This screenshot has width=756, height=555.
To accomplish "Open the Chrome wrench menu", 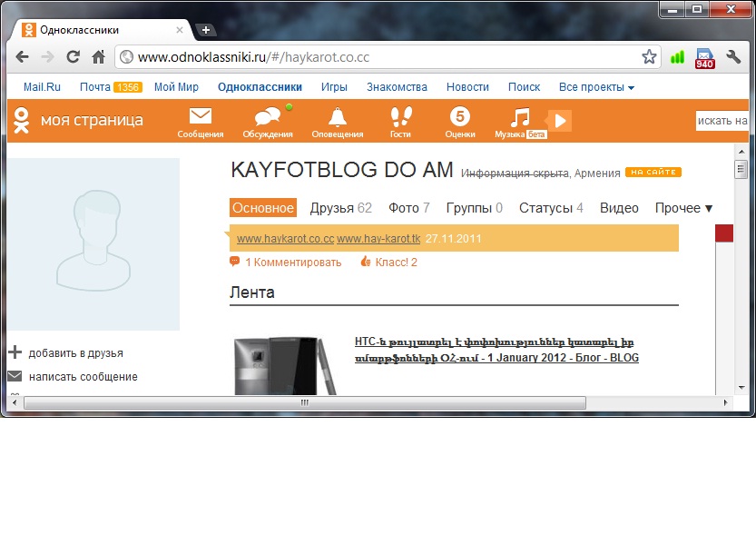I will point(734,56).
